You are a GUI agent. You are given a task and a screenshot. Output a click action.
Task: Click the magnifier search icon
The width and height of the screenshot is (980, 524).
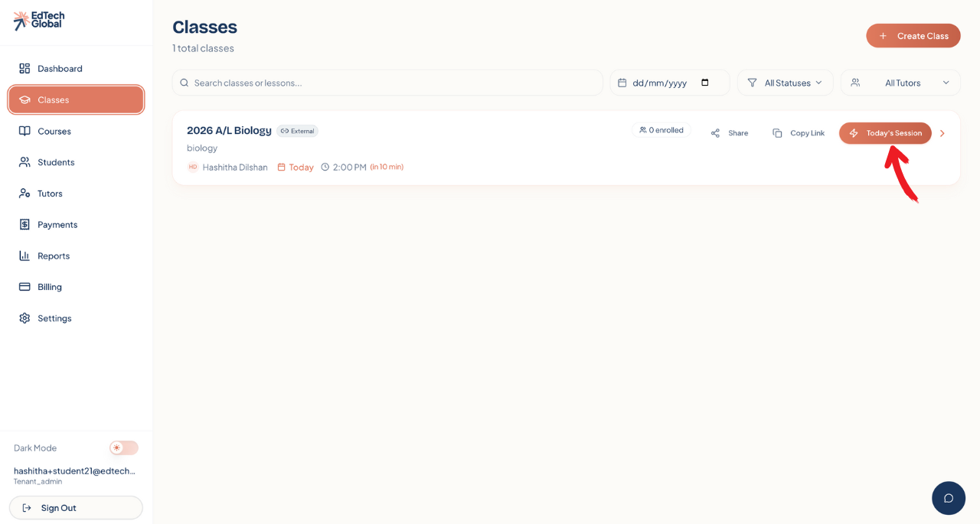tap(185, 83)
